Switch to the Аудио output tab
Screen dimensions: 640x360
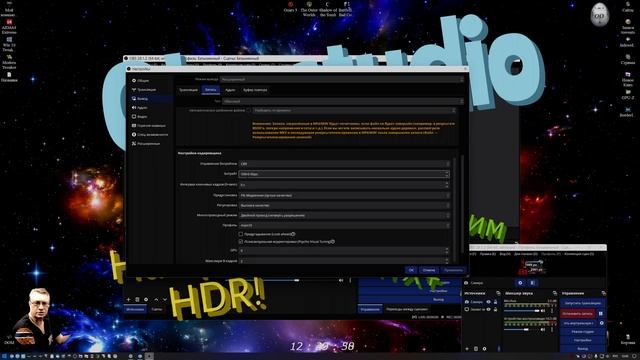(230, 90)
